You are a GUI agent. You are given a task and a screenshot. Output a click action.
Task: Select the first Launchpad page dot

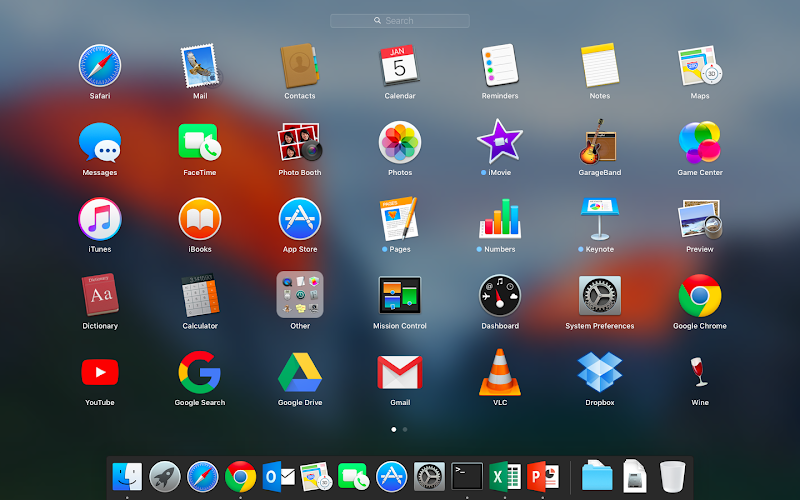click(393, 430)
